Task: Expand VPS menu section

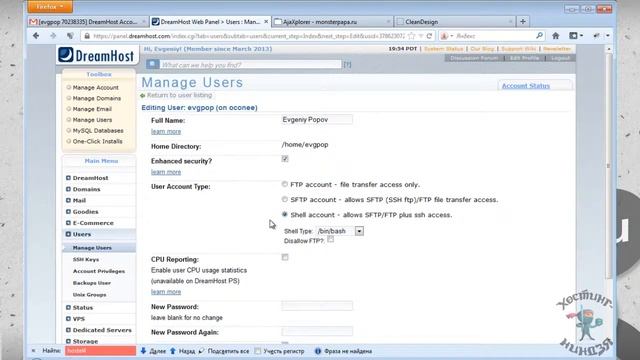Action: pyautogui.click(x=68, y=319)
